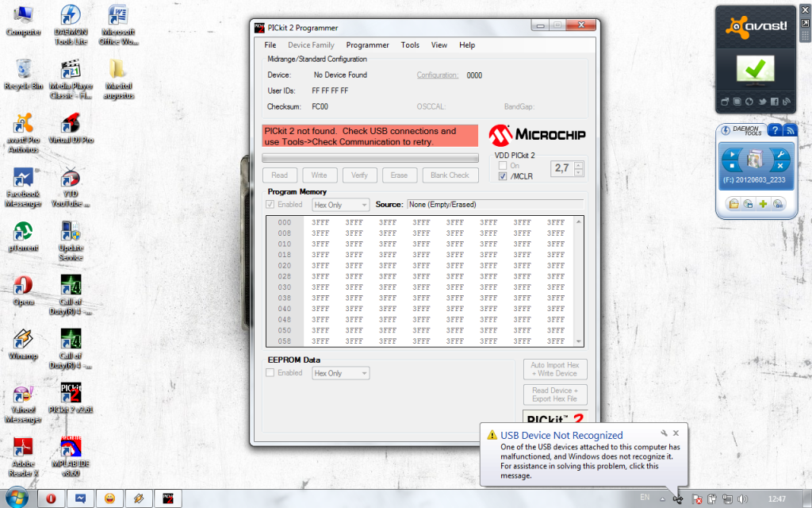Show hidden tray icons arrow
The height and width of the screenshot is (508, 812).
pos(662,498)
